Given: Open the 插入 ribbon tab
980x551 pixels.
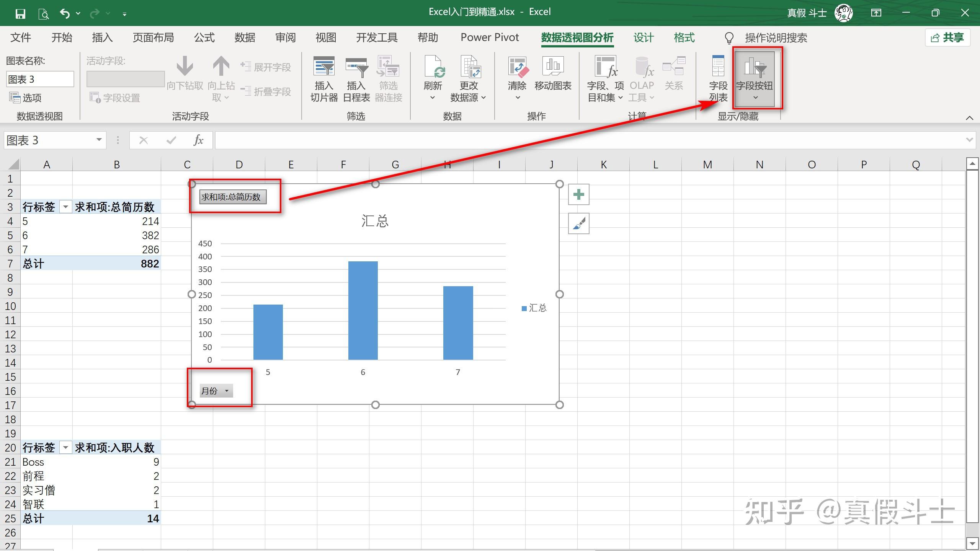Looking at the screenshot, I should 102,37.
